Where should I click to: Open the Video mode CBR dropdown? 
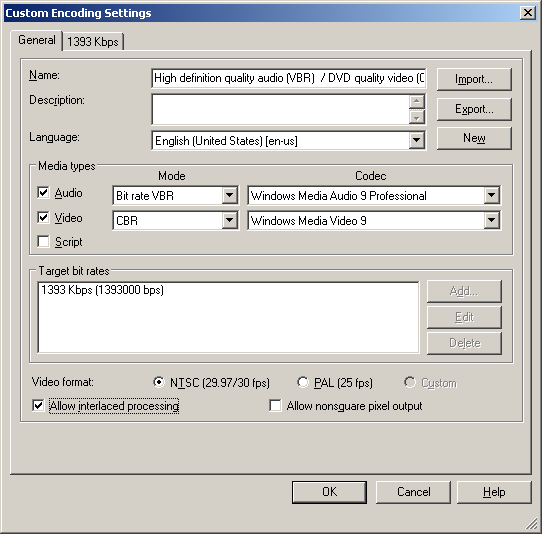coord(230,220)
